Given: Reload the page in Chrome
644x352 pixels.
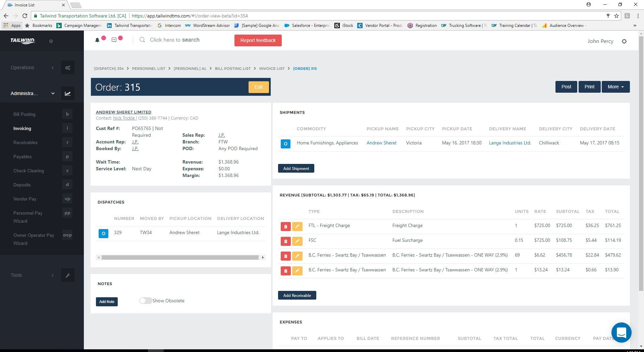Looking at the screenshot, I should tap(25, 16).
